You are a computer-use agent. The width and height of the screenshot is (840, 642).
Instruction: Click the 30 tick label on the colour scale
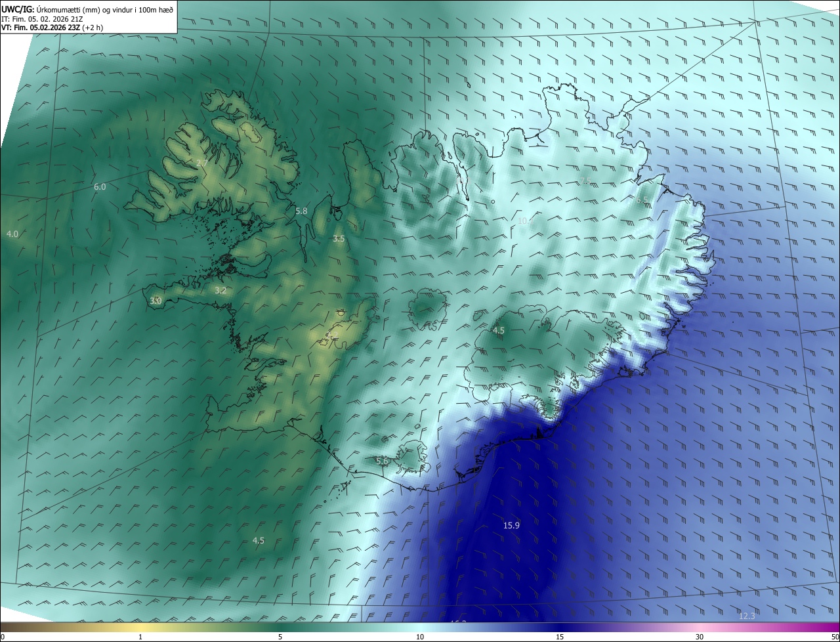(700, 637)
